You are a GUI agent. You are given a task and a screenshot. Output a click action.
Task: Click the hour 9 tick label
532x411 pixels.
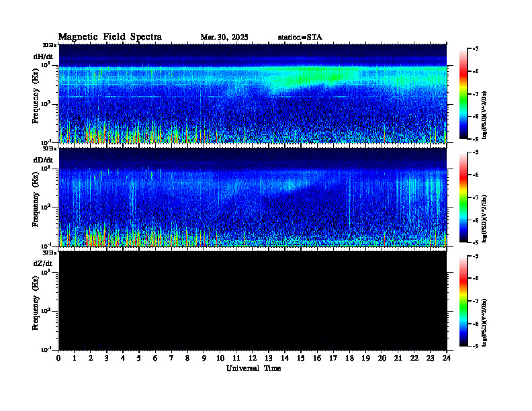pyautogui.click(x=204, y=359)
